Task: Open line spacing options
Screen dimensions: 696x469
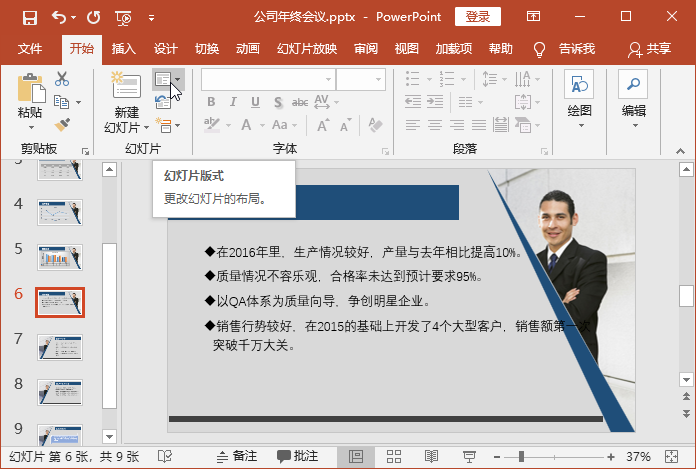Action: (x=494, y=79)
